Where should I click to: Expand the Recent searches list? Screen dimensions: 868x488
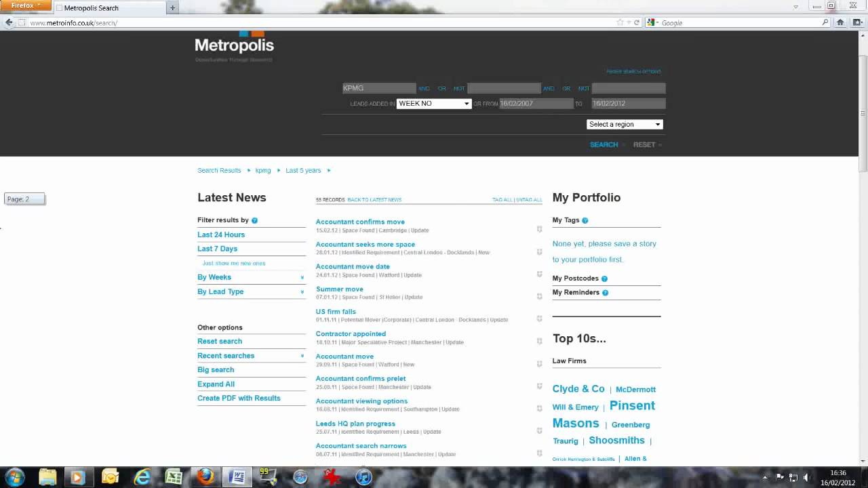pyautogui.click(x=302, y=356)
